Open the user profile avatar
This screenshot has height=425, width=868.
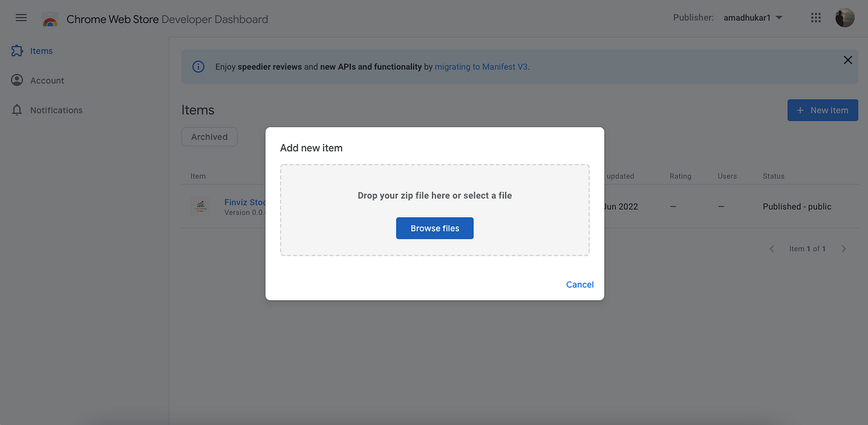(844, 17)
